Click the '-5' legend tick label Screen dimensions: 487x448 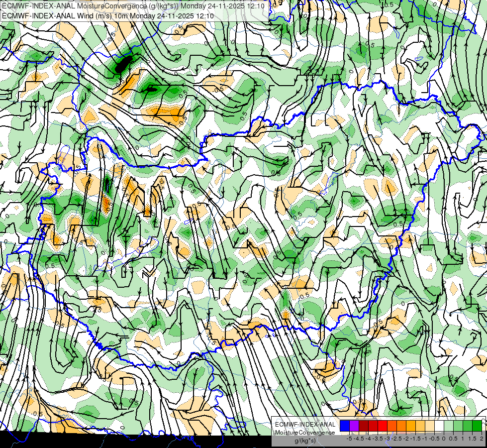coord(349,439)
